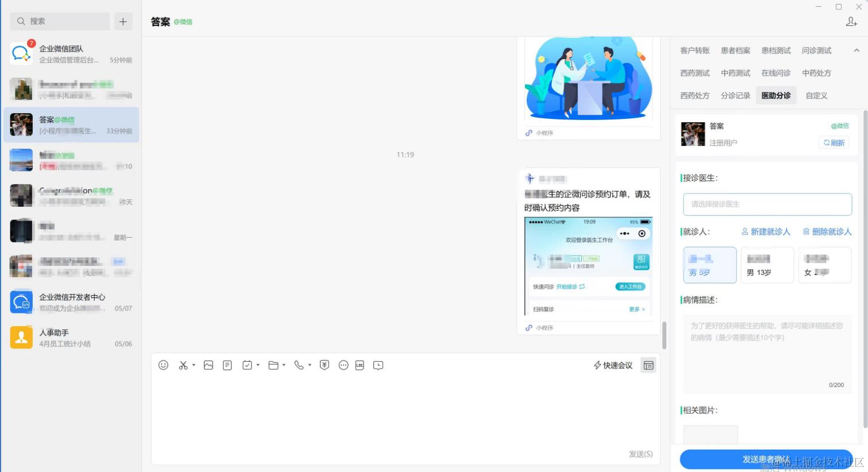Expand the dropdown arrow beside the phone icon
The image size is (868, 472).
click(x=310, y=365)
